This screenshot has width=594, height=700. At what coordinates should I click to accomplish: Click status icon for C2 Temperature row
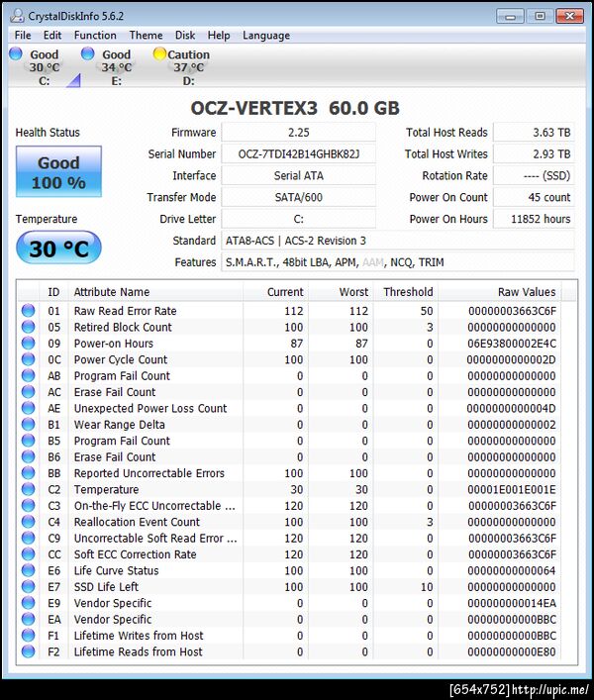click(x=28, y=489)
